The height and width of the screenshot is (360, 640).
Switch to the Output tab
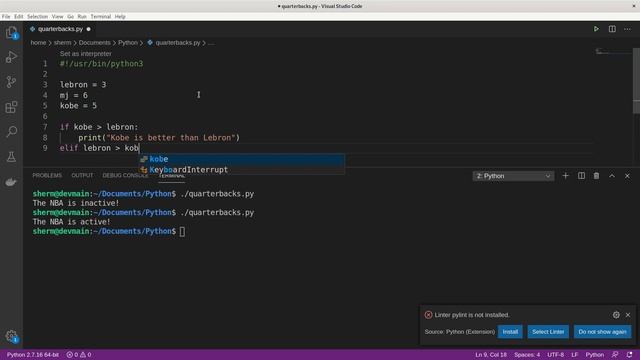[x=82, y=176]
